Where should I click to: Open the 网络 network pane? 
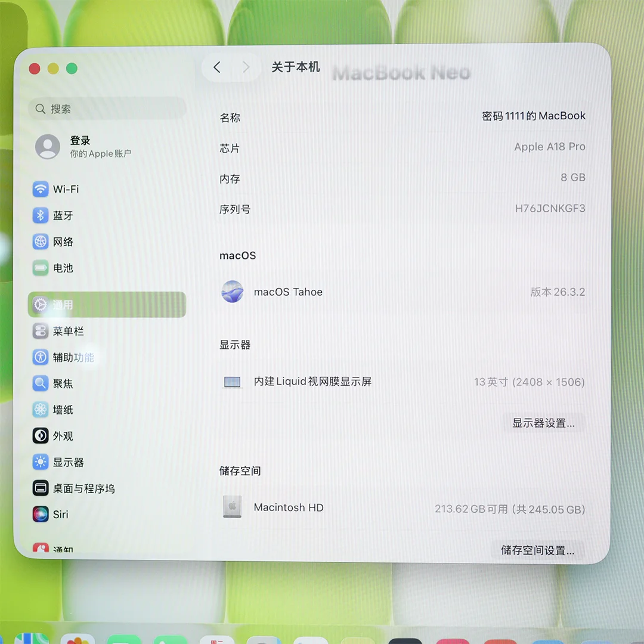coord(63,241)
